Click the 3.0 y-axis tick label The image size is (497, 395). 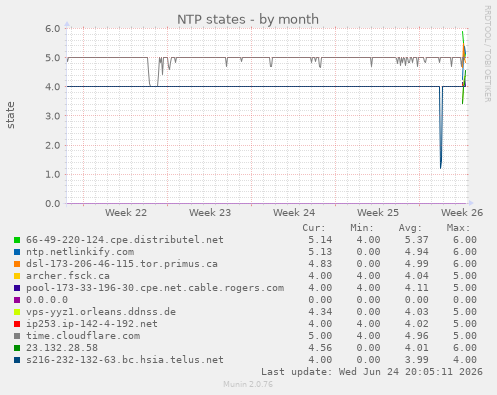click(53, 116)
